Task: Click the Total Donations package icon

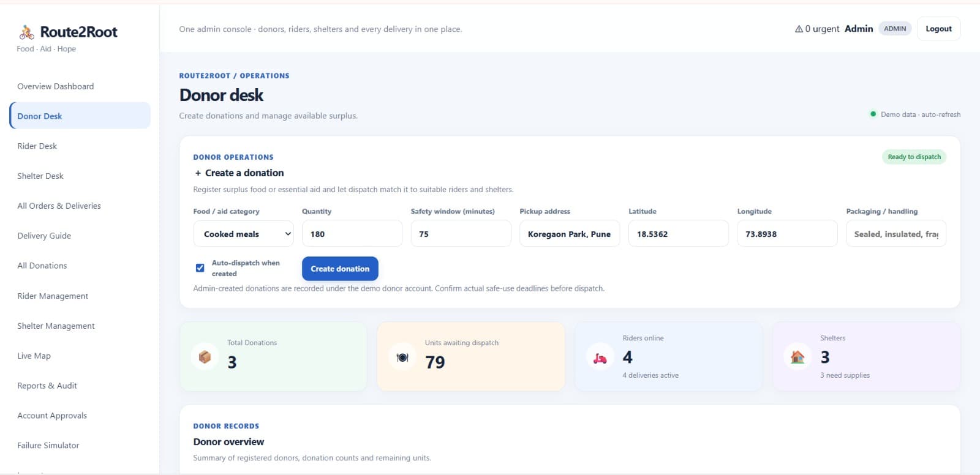Action: (205, 357)
